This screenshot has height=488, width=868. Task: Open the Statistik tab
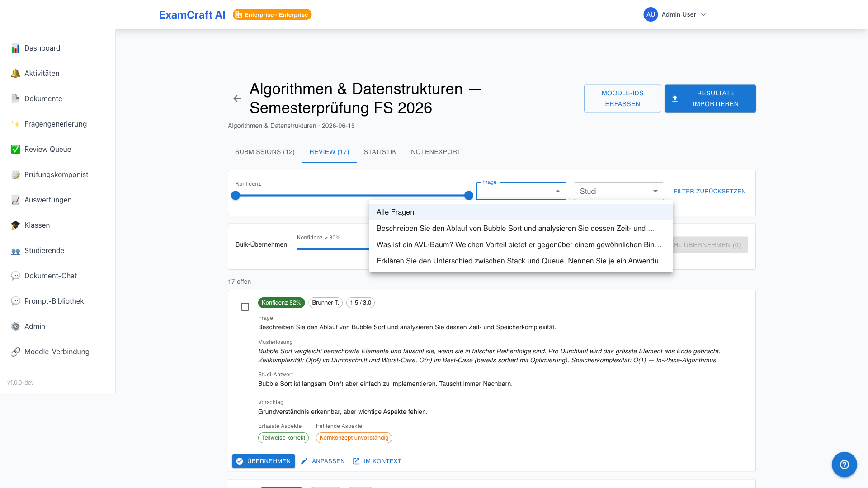coord(380,152)
